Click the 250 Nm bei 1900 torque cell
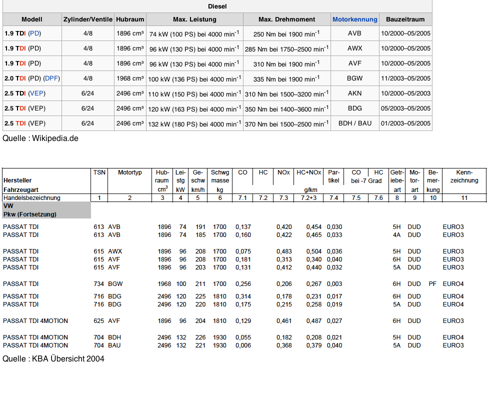 pyautogui.click(x=287, y=34)
